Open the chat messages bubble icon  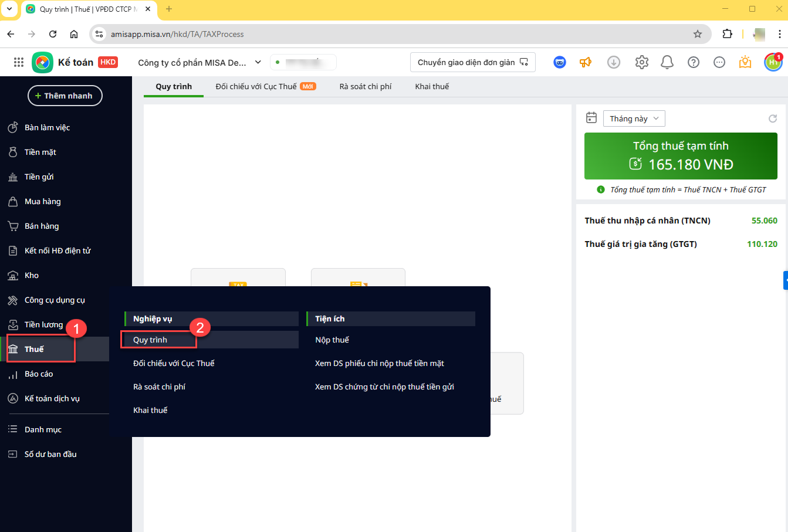[x=719, y=62]
